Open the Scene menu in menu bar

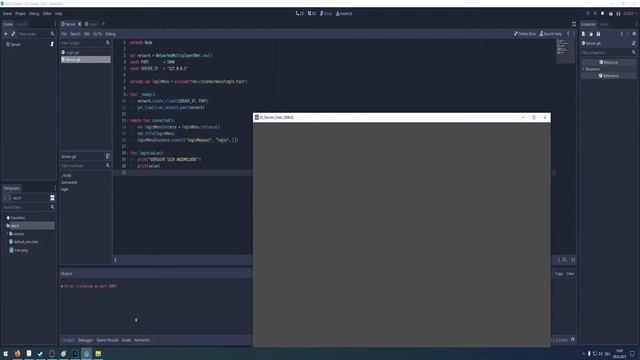pos(7,13)
